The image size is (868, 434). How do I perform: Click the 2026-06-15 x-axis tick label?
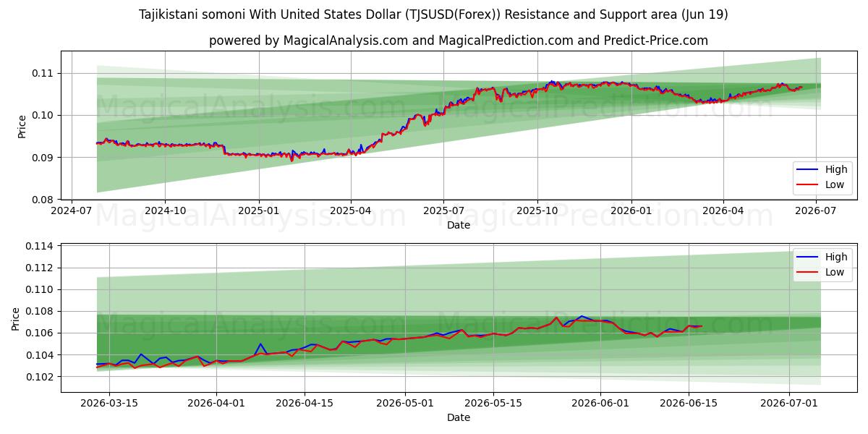point(689,404)
